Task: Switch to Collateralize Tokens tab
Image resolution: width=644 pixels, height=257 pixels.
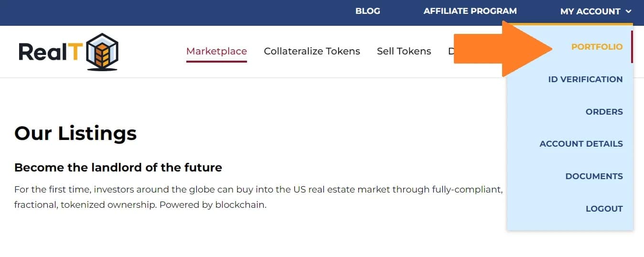Action: coord(312,51)
